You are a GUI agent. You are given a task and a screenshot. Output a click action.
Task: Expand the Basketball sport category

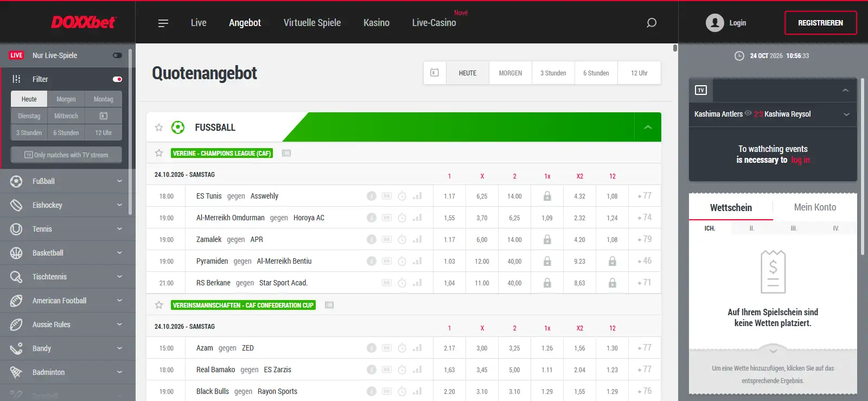[68, 253]
